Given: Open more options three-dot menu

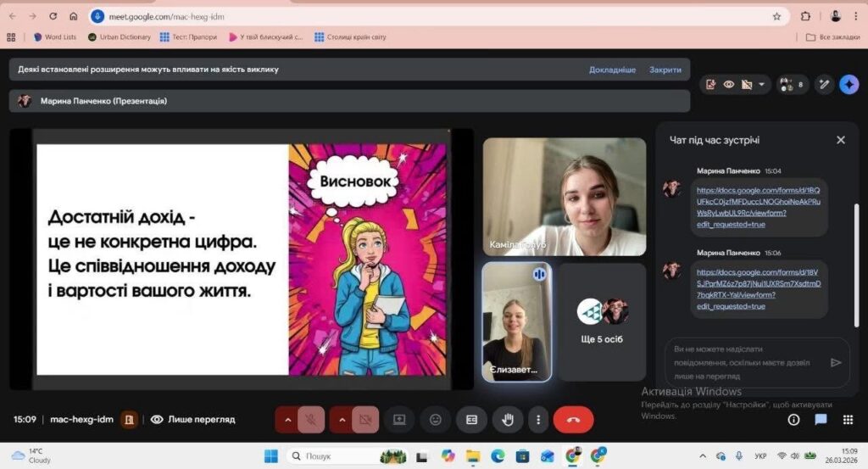Looking at the screenshot, I should point(537,419).
